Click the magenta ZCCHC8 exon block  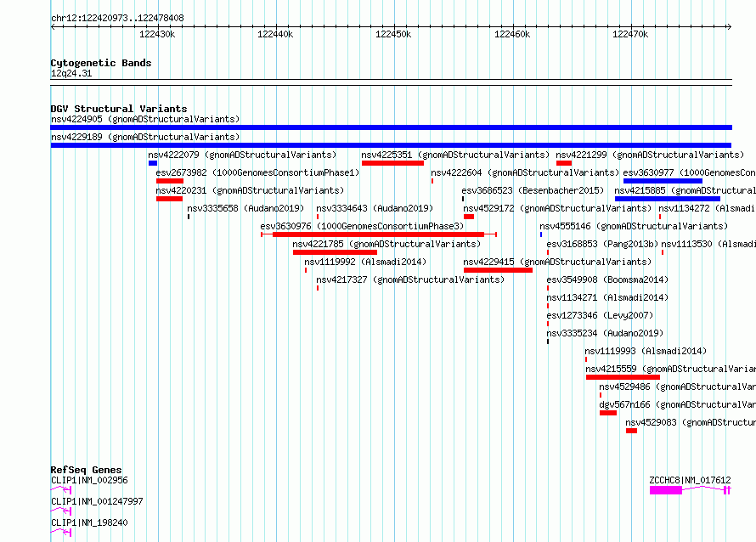[x=666, y=490]
